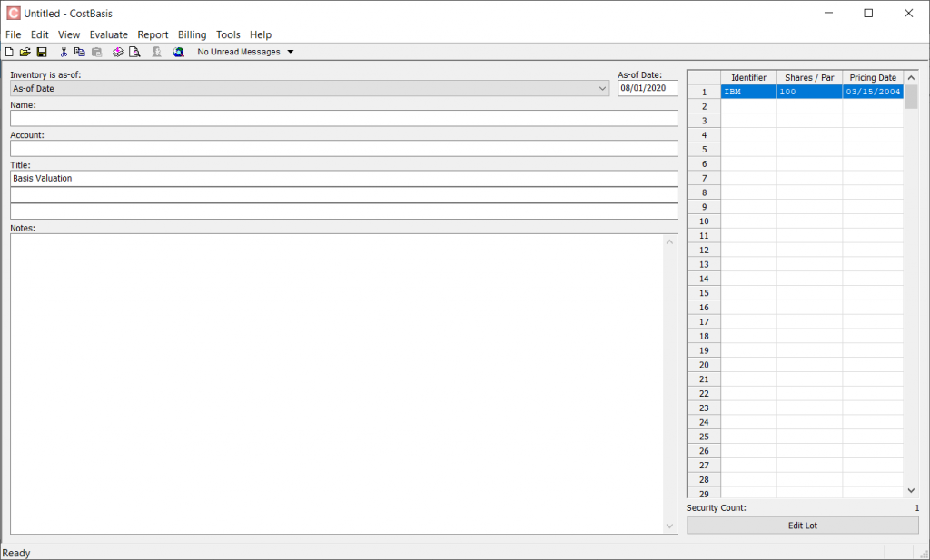Open the Report menu
Screen dimensions: 930x560
pos(153,35)
